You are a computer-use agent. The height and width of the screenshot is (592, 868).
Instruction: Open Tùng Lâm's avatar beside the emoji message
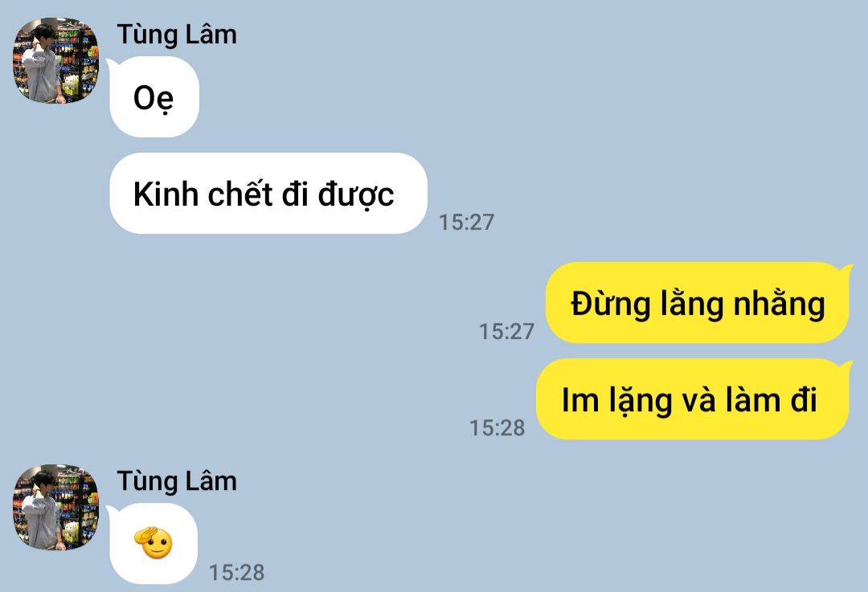coord(56,507)
